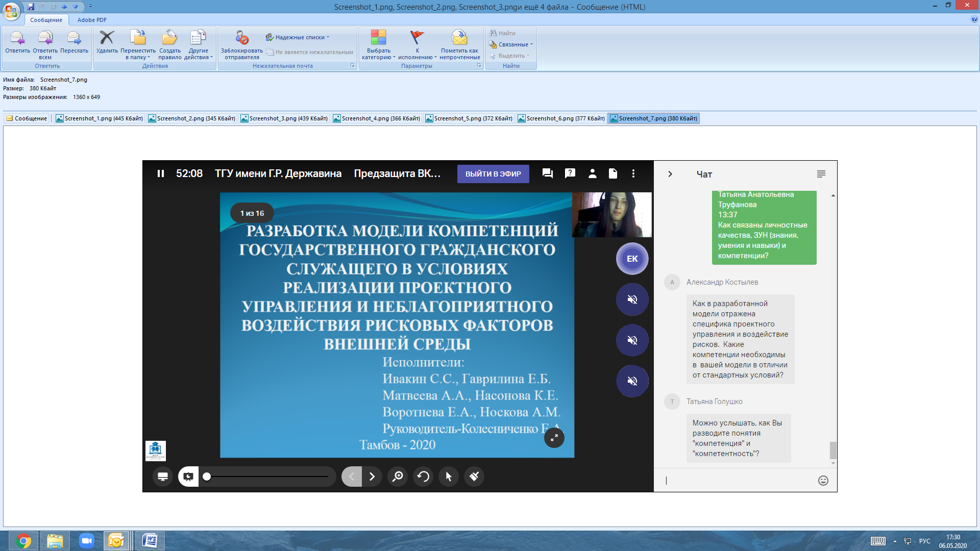
Task: Select the Screenshot_1.png attachment tab
Action: tap(100, 118)
